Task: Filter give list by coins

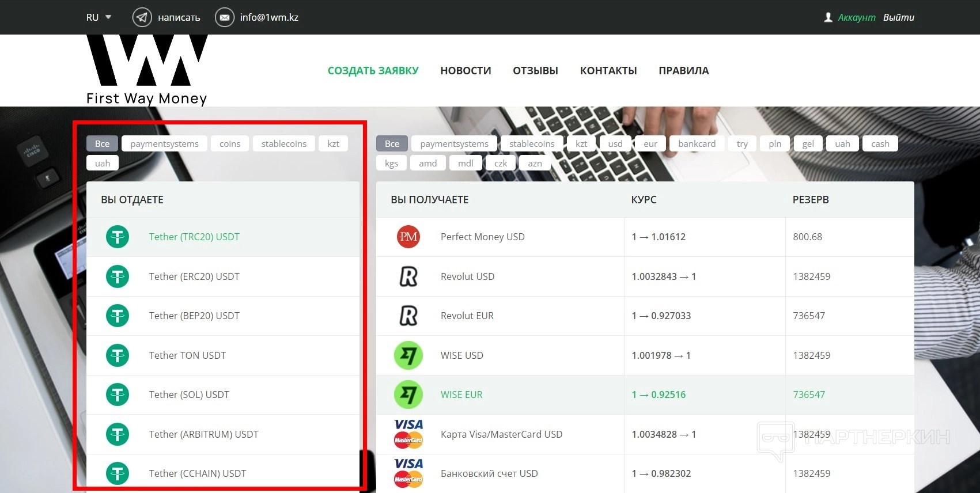Action: [230, 143]
